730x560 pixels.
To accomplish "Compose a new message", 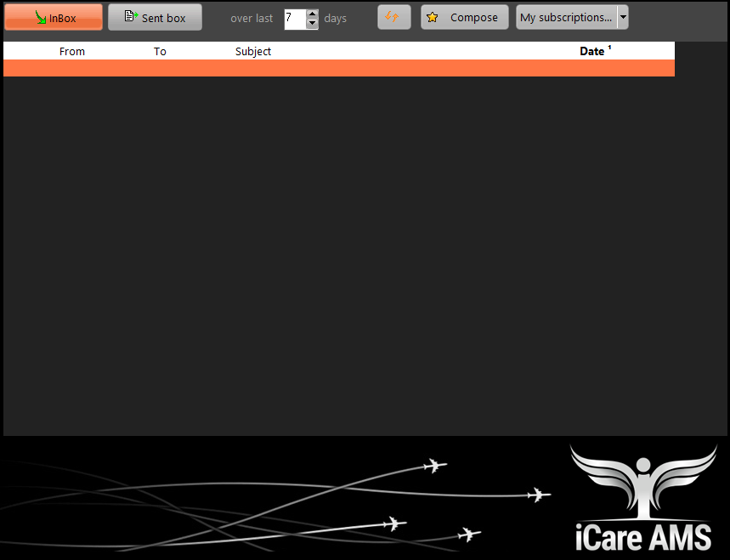I will [465, 17].
